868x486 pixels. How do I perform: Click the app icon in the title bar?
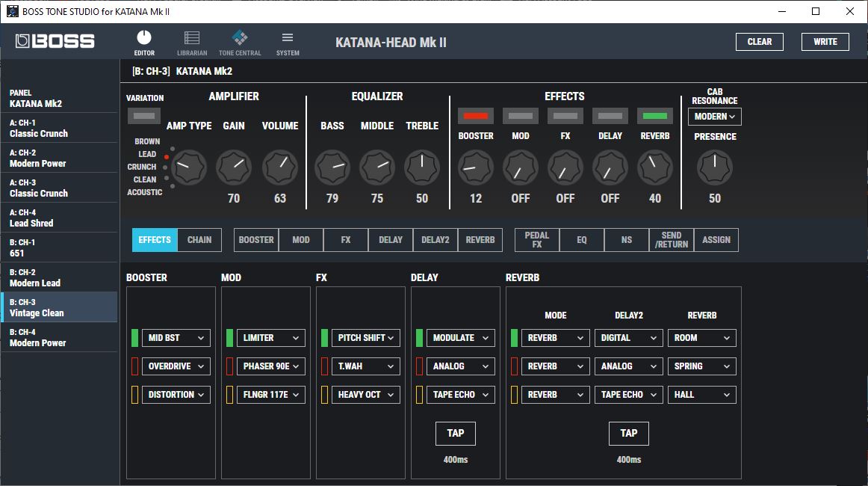pyautogui.click(x=12, y=11)
